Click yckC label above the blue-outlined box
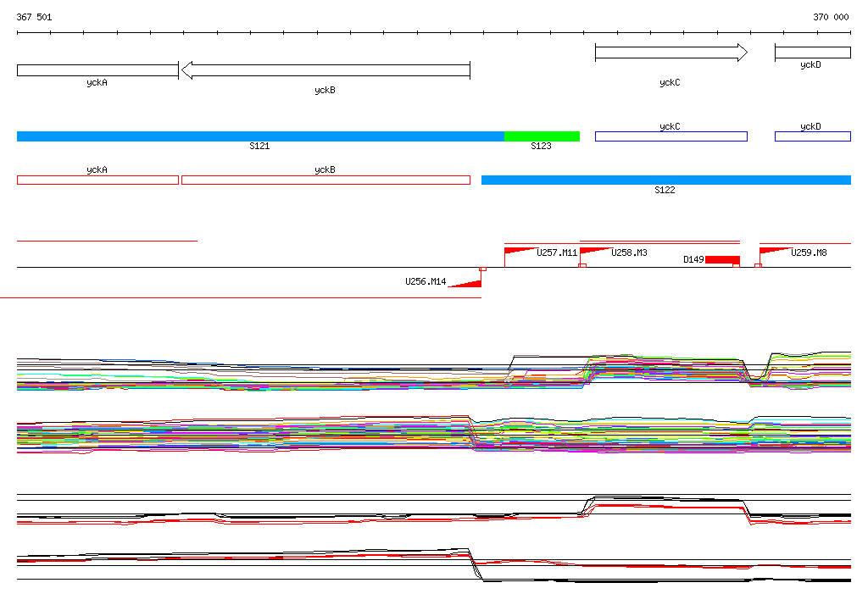 click(x=670, y=126)
